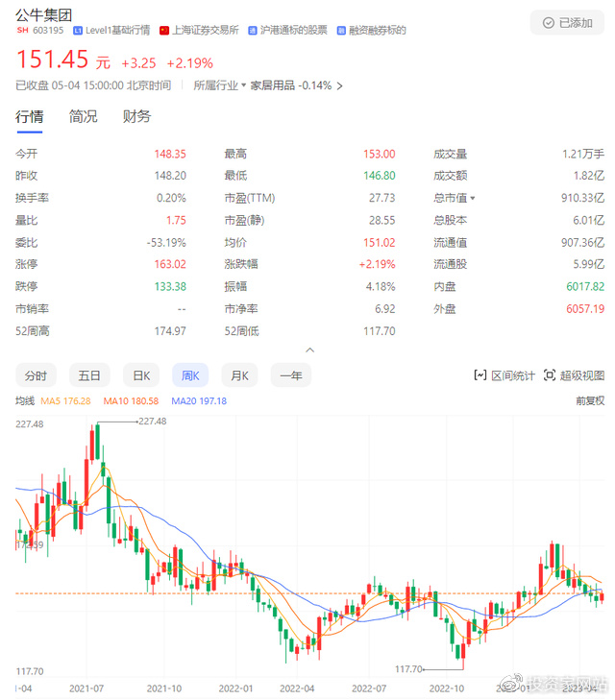This screenshot has height=700, width=615.
Task: Click the 已添加 added-to-watchlist button
Action: click(x=567, y=23)
